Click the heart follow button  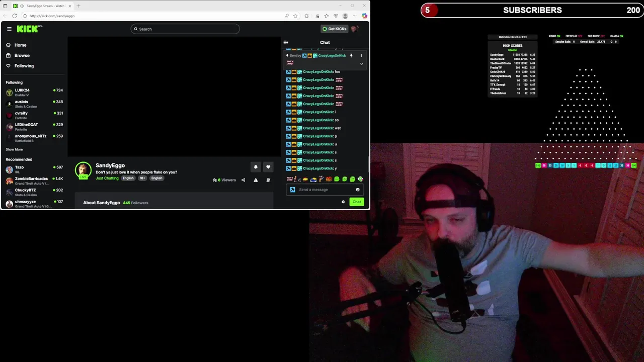(268, 167)
